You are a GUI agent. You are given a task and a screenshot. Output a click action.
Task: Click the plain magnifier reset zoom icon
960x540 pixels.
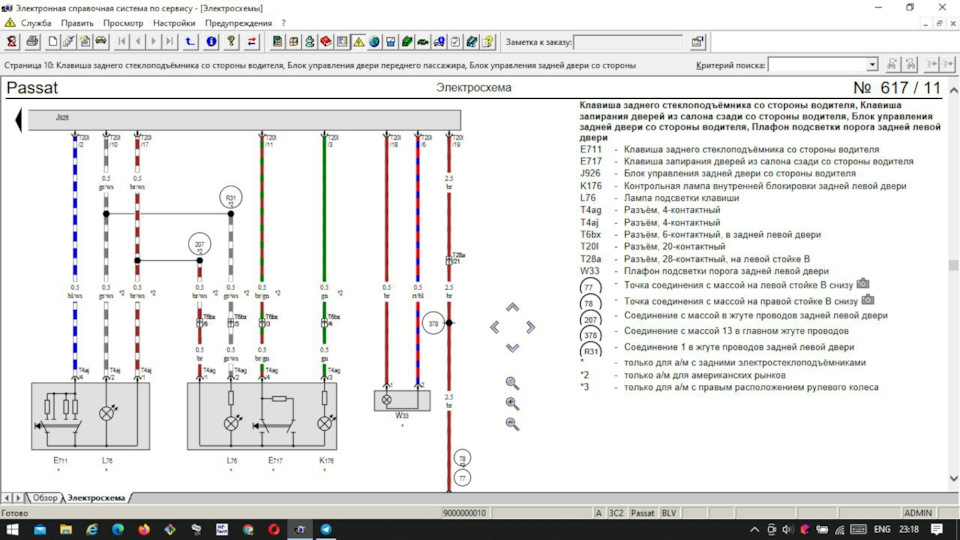(x=512, y=383)
